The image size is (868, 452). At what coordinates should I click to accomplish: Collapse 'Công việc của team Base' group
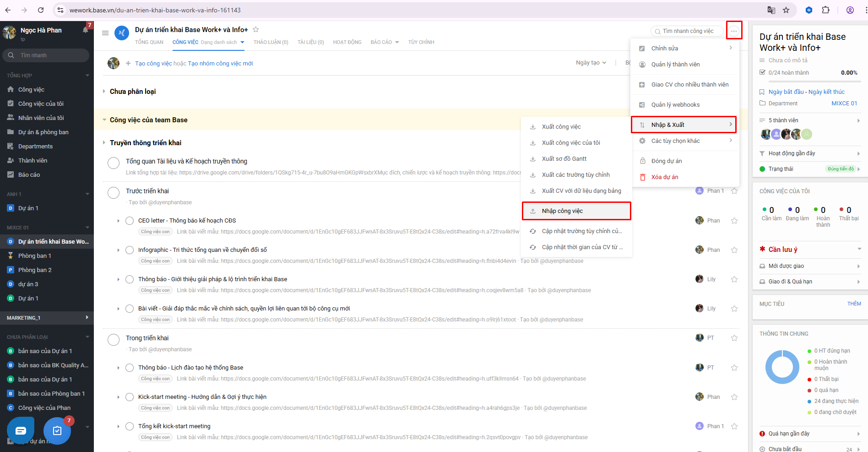click(x=104, y=120)
